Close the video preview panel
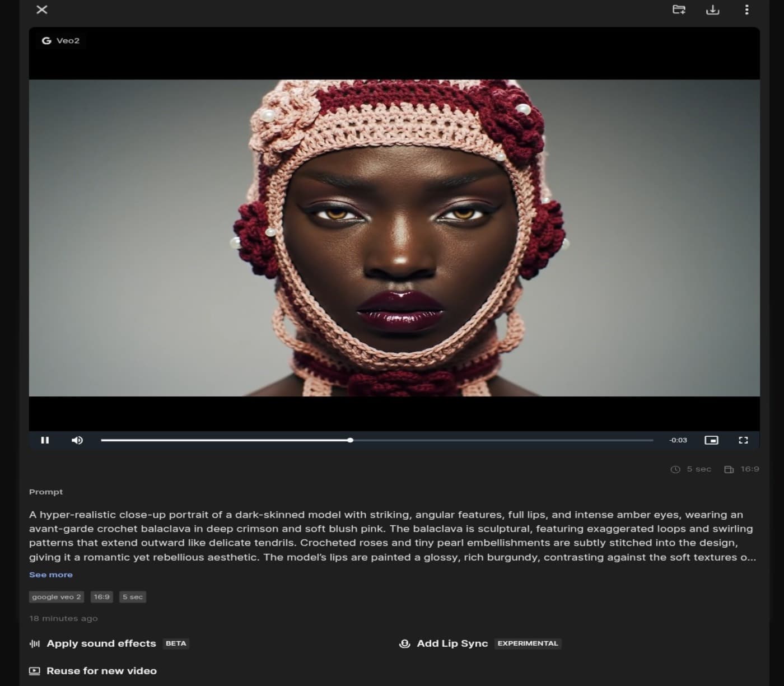The image size is (784, 686). (42, 10)
